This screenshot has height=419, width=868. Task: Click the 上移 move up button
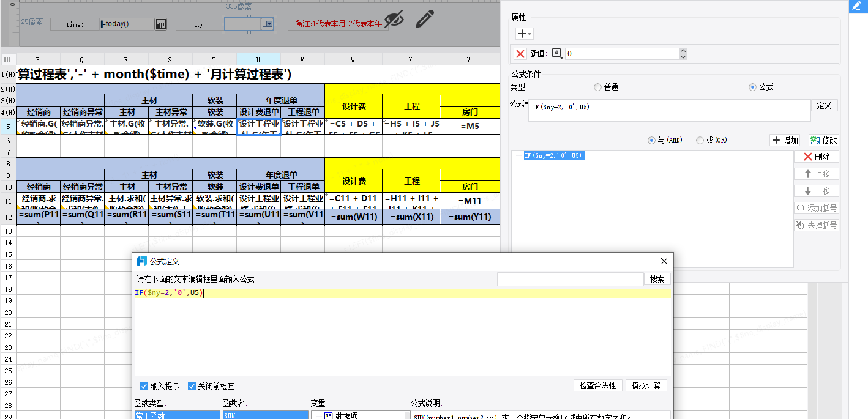point(816,174)
